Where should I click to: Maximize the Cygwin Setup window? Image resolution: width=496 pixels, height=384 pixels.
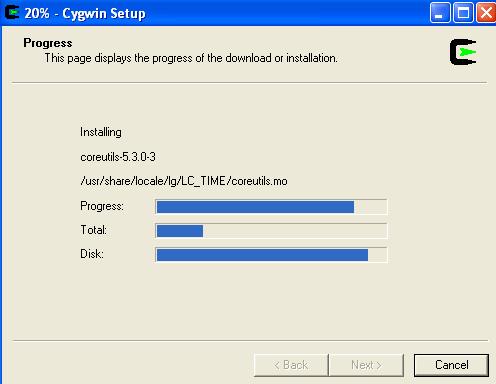click(463, 13)
